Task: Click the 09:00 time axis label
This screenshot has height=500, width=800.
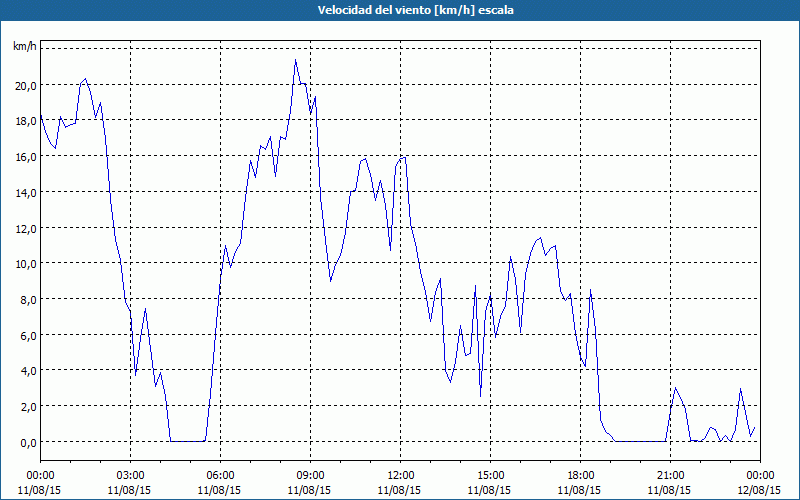Action: pos(310,476)
